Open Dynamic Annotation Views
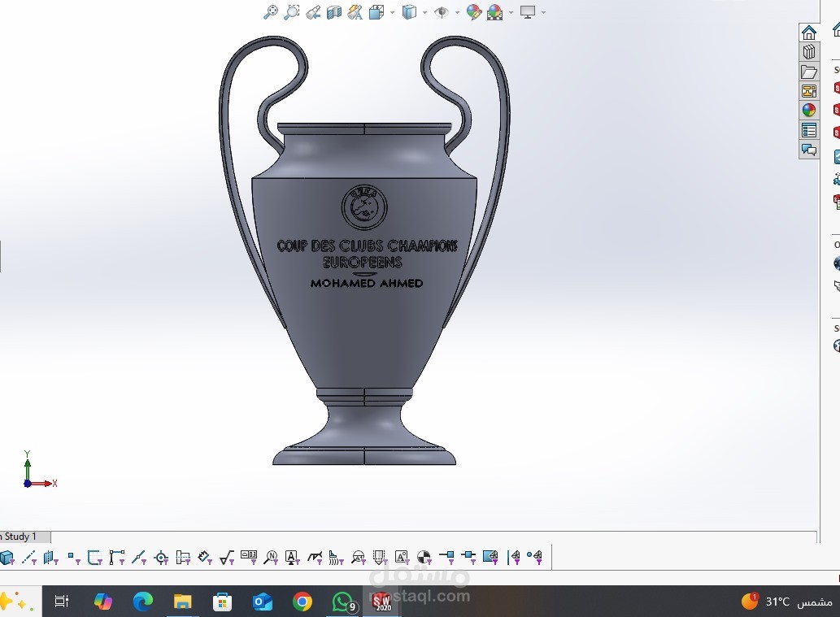840x617 pixels. point(355,11)
